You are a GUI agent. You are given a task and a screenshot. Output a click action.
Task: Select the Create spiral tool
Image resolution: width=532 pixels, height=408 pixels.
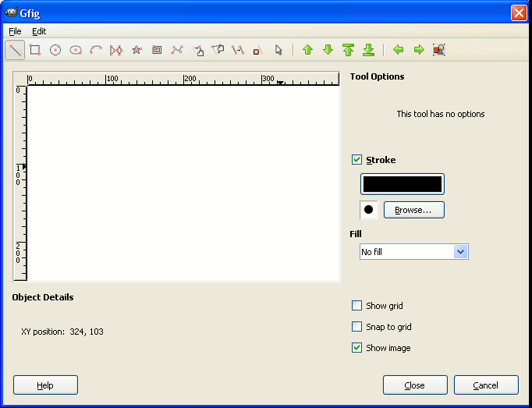157,50
